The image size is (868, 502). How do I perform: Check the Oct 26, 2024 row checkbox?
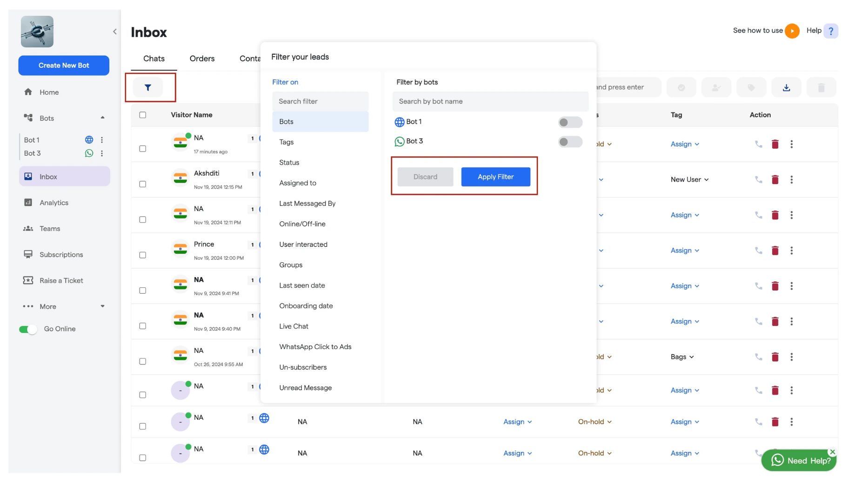(x=143, y=362)
